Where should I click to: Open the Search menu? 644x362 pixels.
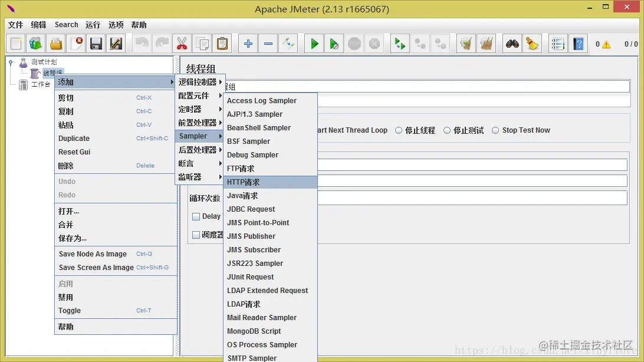[67, 25]
